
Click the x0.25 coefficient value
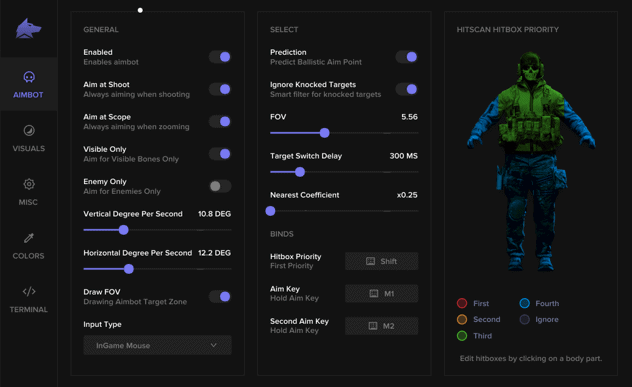point(407,195)
